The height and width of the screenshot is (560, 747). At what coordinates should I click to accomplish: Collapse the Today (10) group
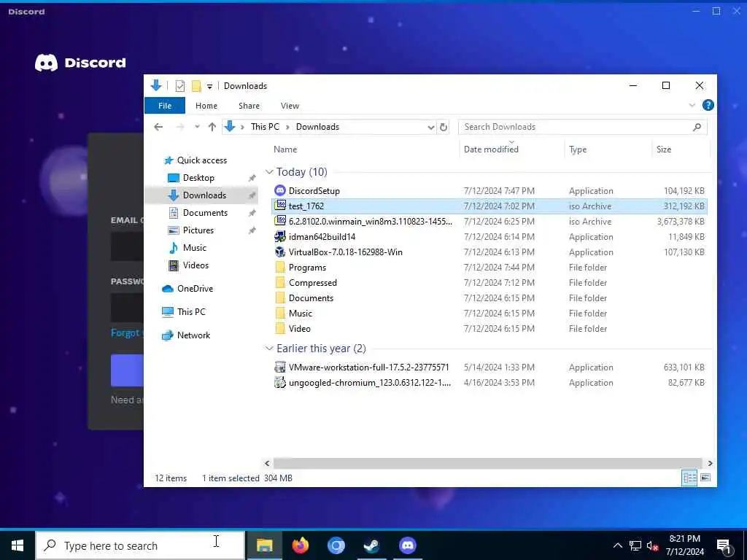[270, 172]
